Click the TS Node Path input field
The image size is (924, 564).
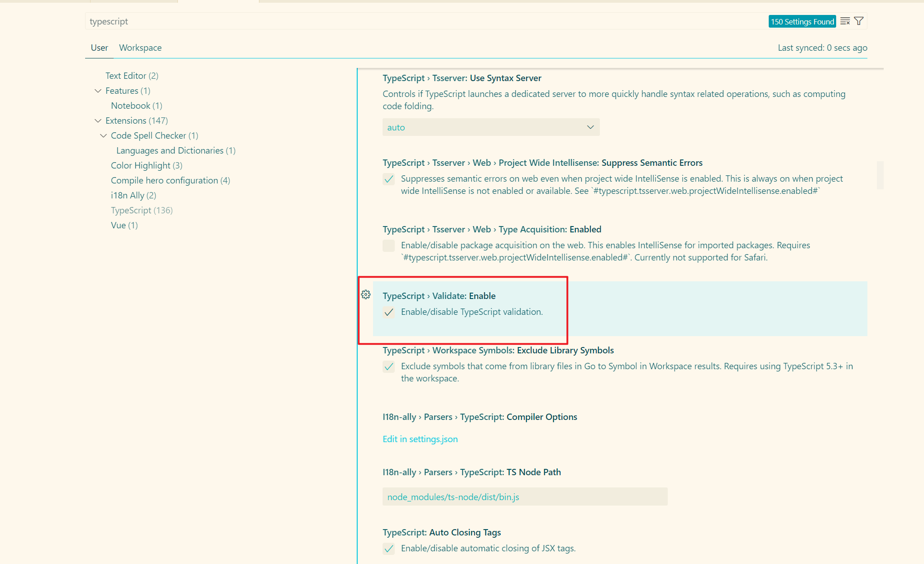524,497
